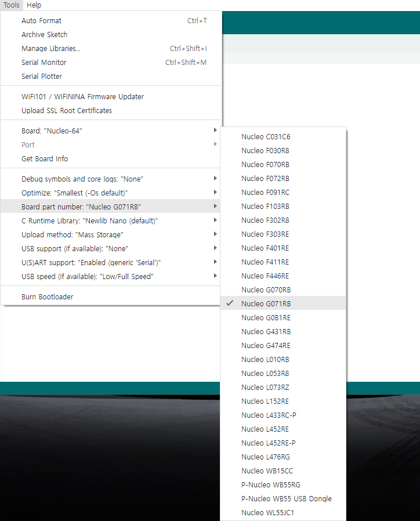Open the Serial Plotter
Image resolution: width=420 pixels, height=521 pixels.
point(111,77)
